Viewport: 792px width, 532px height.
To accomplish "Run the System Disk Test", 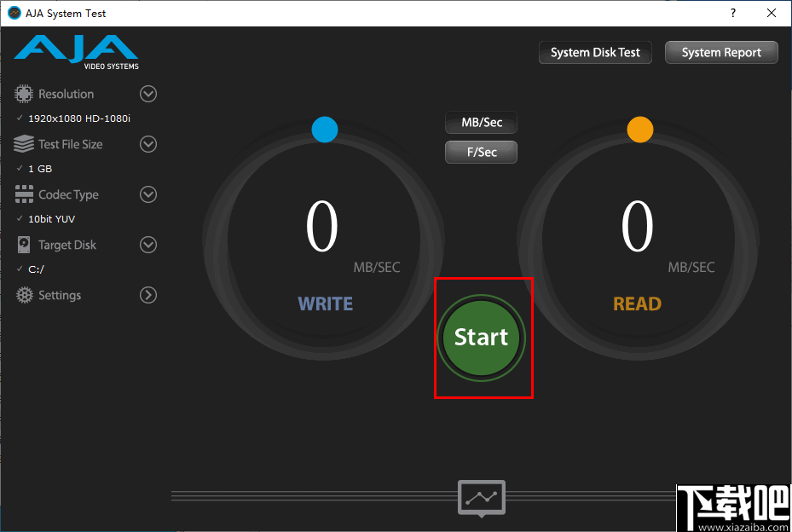I will pos(594,52).
